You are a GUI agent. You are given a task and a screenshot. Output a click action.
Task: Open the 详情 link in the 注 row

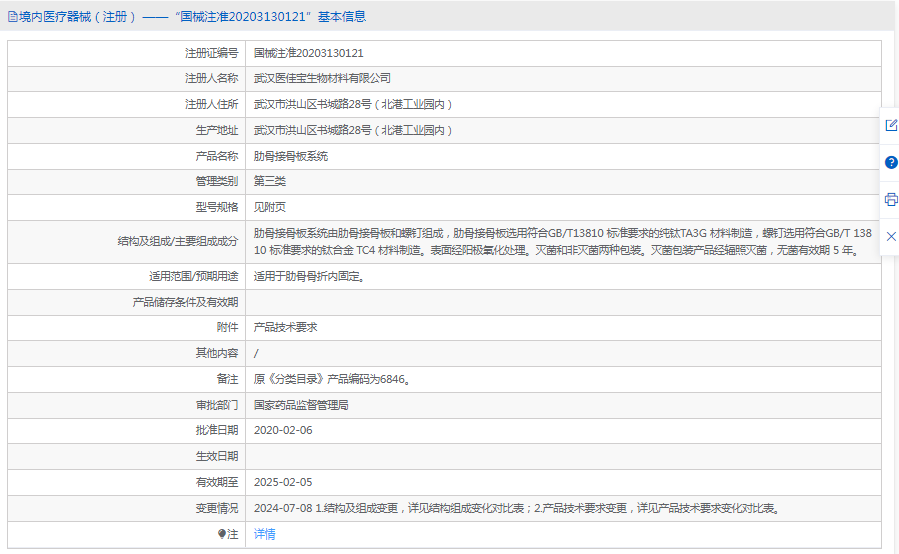pyautogui.click(x=264, y=534)
